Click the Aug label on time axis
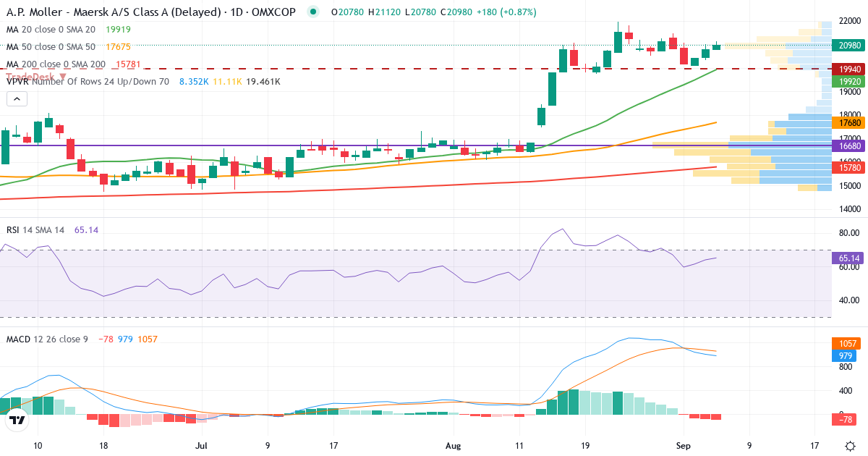 454,446
